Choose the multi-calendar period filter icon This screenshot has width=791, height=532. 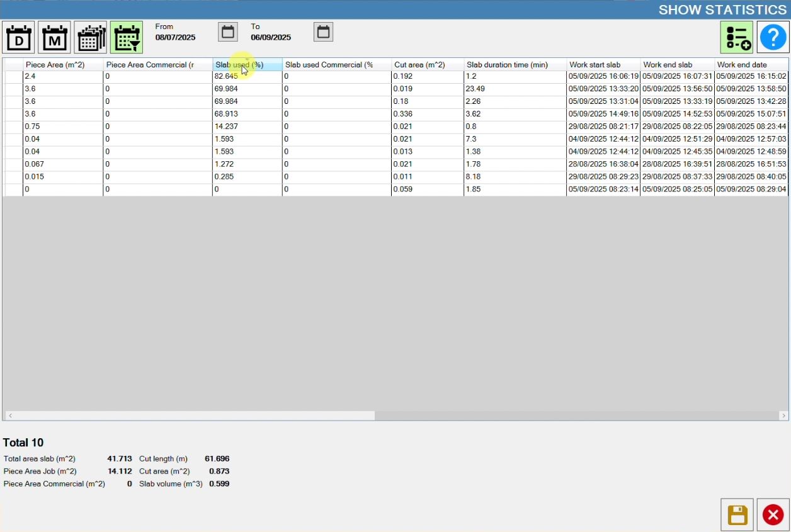(x=91, y=38)
